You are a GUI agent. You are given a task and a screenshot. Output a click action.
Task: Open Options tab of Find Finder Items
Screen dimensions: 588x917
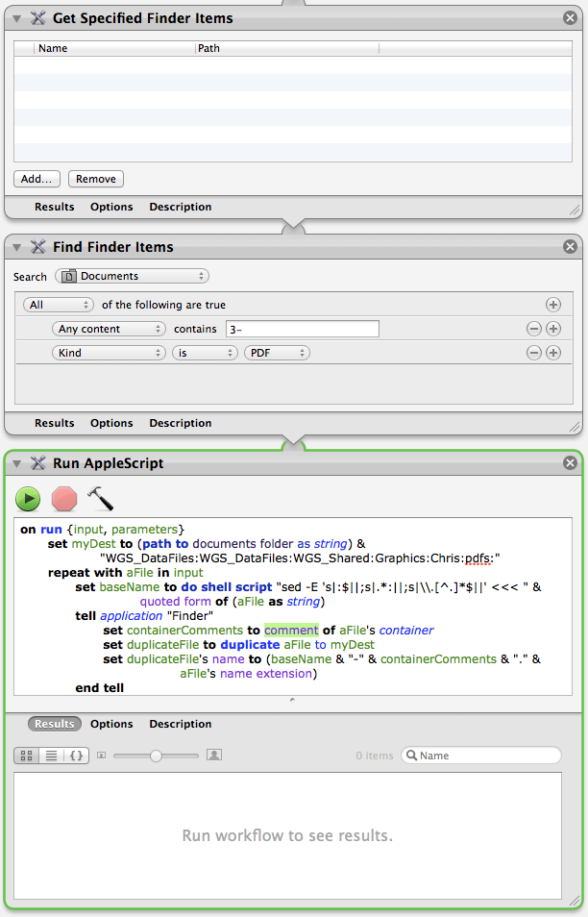pyautogui.click(x=111, y=423)
